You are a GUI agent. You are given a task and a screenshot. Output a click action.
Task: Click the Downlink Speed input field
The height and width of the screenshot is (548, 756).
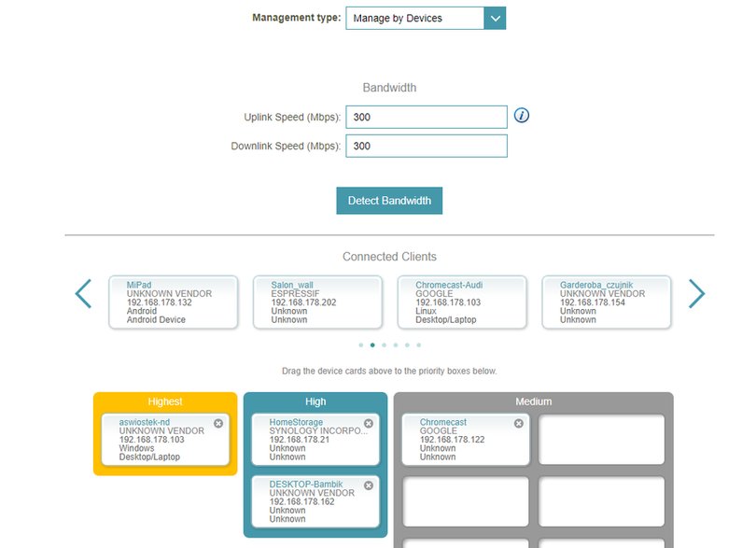pos(427,147)
